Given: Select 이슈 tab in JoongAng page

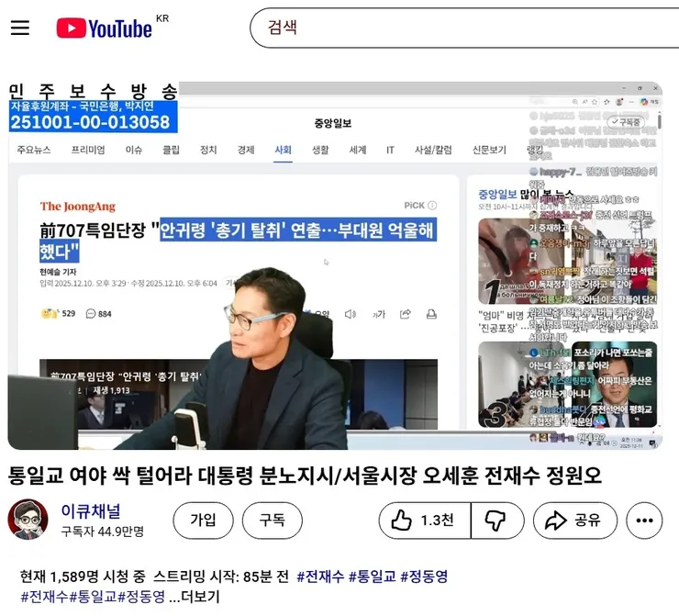Looking at the screenshot, I should (134, 150).
